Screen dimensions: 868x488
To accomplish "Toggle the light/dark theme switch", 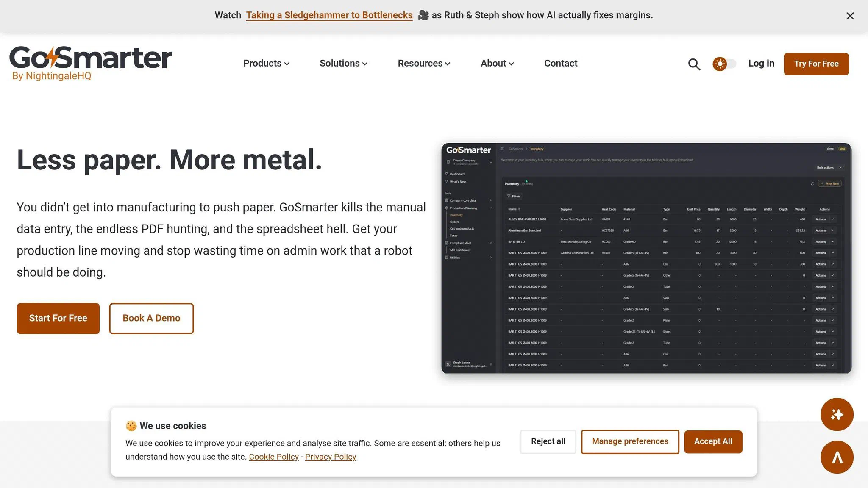I will click(724, 64).
